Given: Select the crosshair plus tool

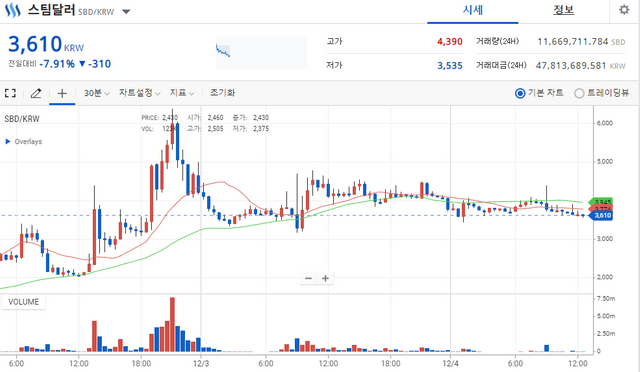Looking at the screenshot, I should coord(62,94).
